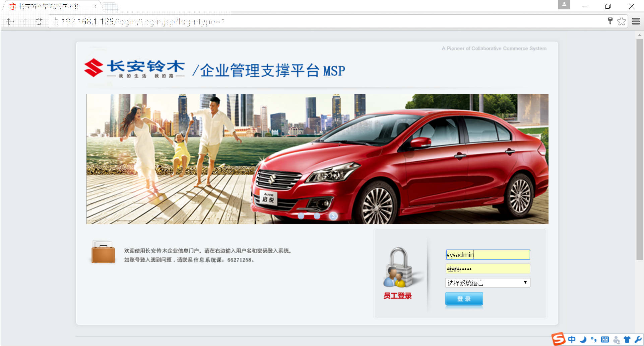Click the browser back arrow
Image resolution: width=644 pixels, height=346 pixels.
pyautogui.click(x=10, y=21)
